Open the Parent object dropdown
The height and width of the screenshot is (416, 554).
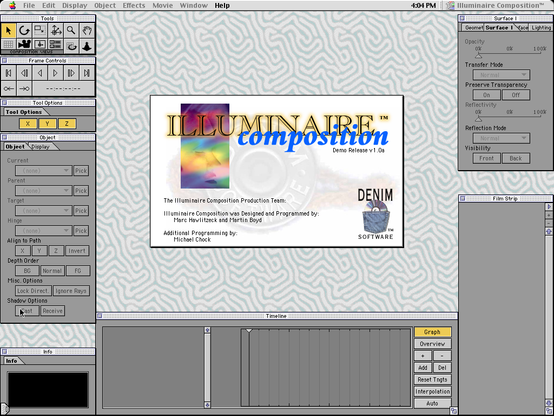[x=44, y=191]
